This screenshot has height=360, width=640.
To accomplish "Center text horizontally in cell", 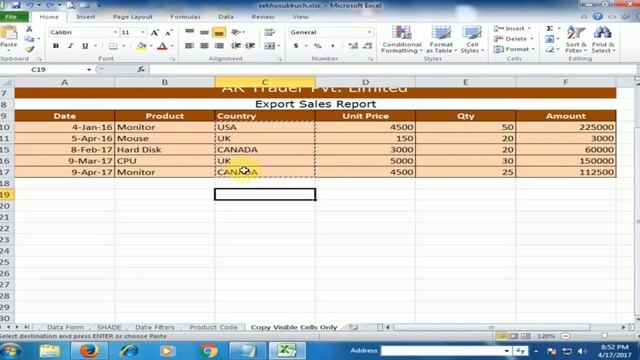I will 204,46.
